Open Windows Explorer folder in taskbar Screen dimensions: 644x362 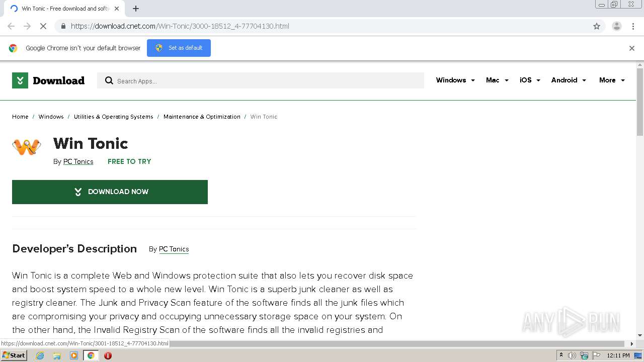(x=57, y=355)
